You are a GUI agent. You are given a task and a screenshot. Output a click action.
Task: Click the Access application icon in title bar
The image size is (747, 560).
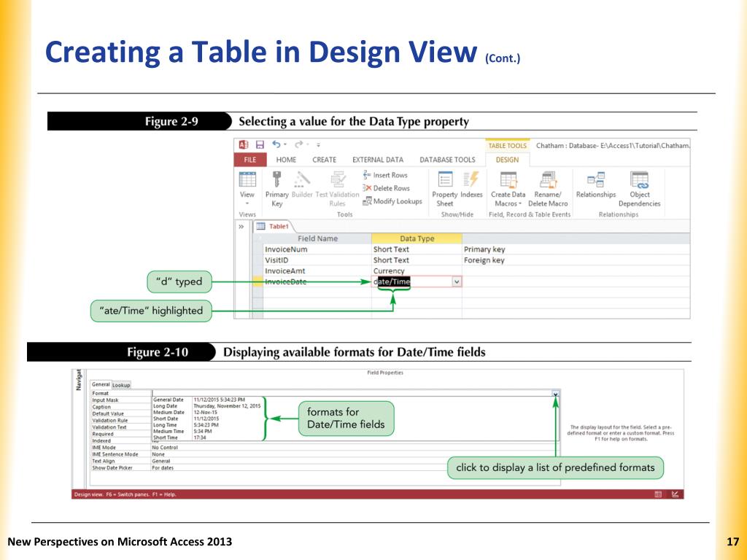point(244,145)
